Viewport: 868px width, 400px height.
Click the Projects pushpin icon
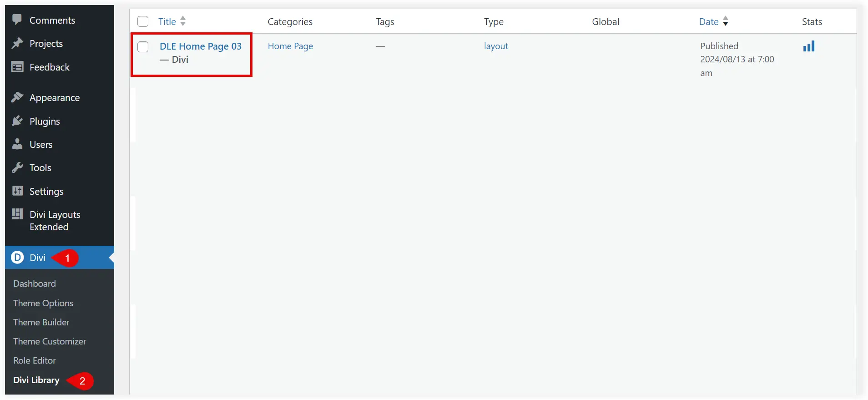click(17, 43)
